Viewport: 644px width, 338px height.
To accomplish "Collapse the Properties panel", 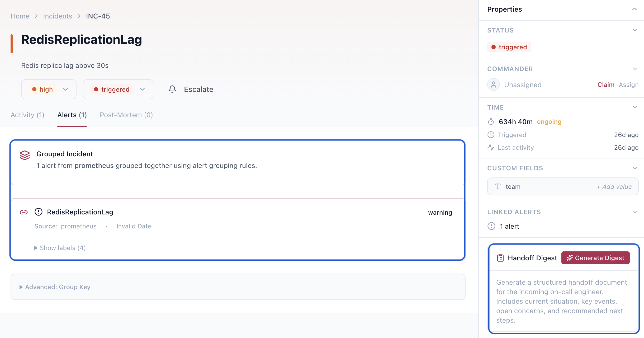I will coord(634,9).
